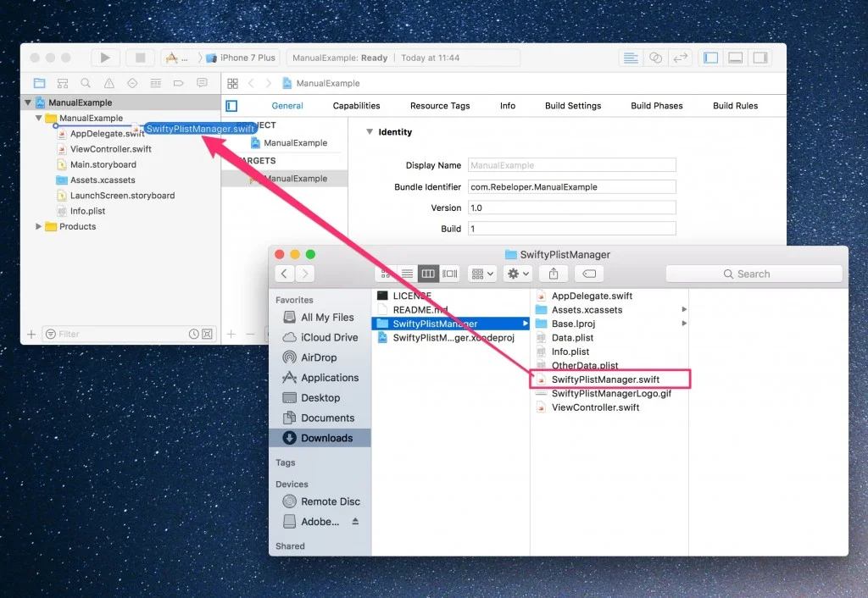Open the test navigator in Xcode
Viewport: 868px width, 598px height.
132,83
